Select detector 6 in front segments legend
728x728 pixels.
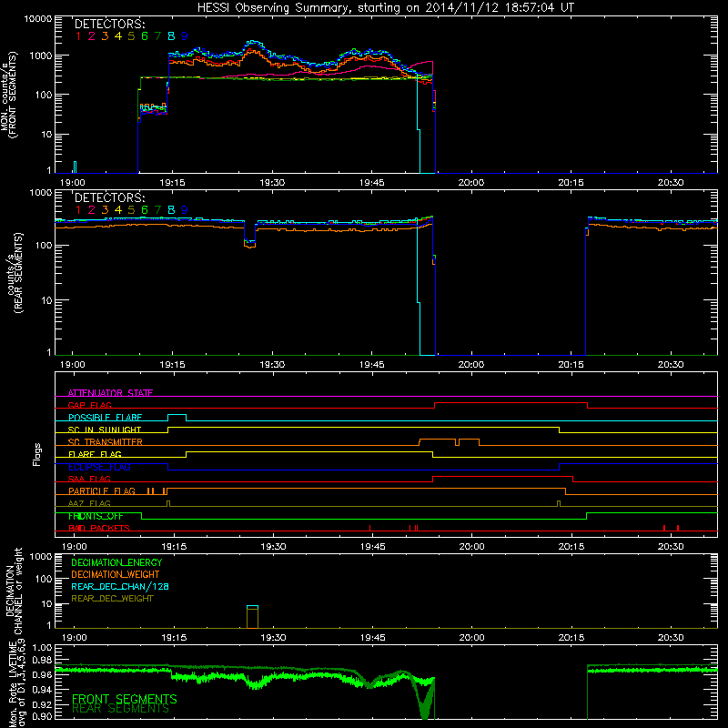click(x=145, y=36)
